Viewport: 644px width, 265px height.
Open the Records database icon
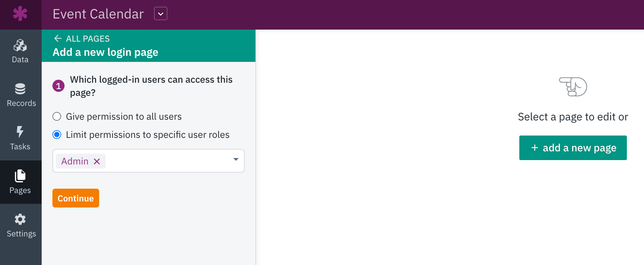[20, 89]
